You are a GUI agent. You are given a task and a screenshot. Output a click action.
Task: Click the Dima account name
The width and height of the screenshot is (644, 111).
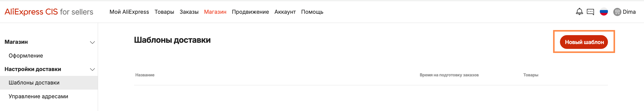[629, 12]
